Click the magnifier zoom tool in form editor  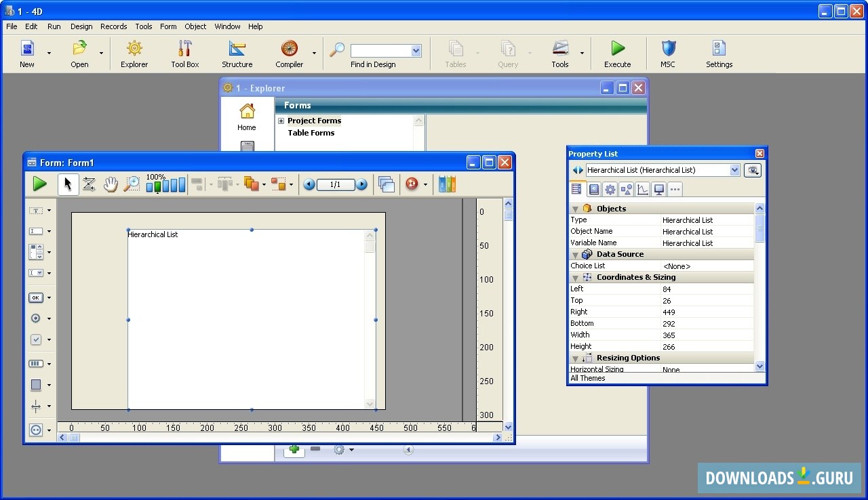tap(132, 184)
